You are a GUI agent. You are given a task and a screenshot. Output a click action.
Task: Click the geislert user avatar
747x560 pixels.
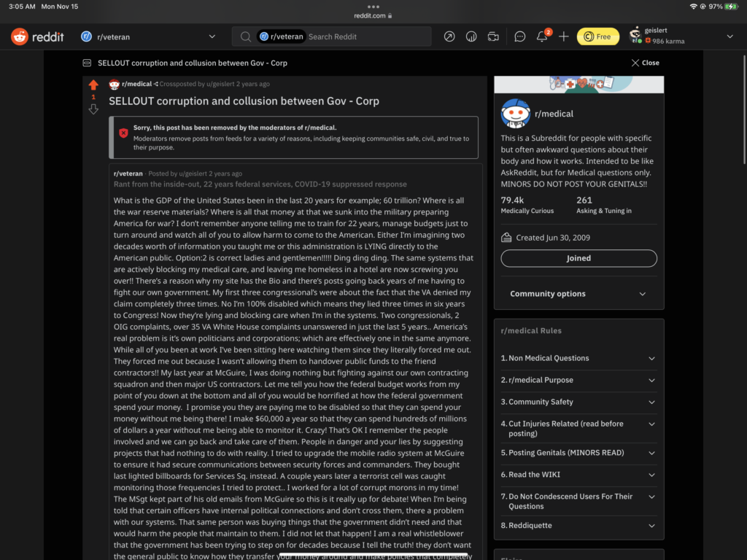click(x=635, y=35)
